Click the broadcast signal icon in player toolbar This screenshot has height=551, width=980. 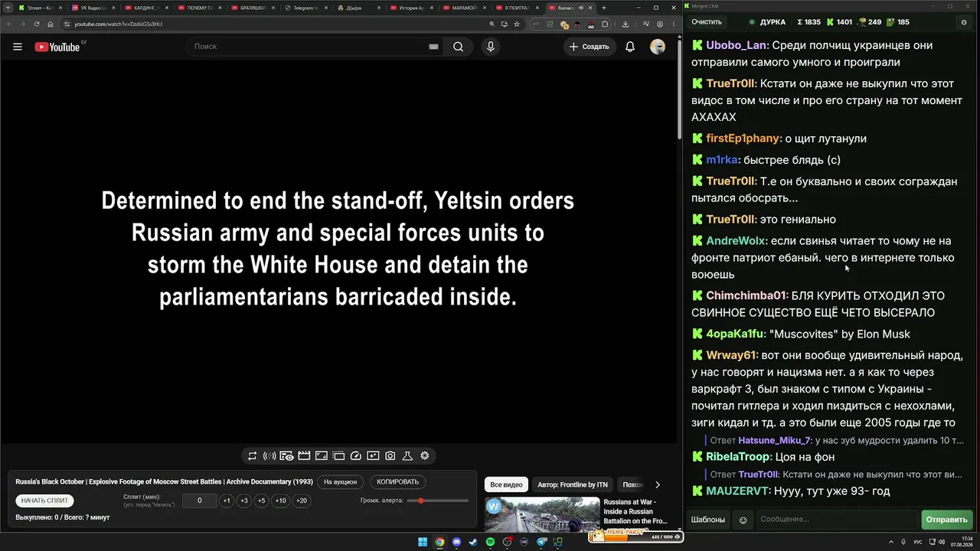tap(269, 456)
